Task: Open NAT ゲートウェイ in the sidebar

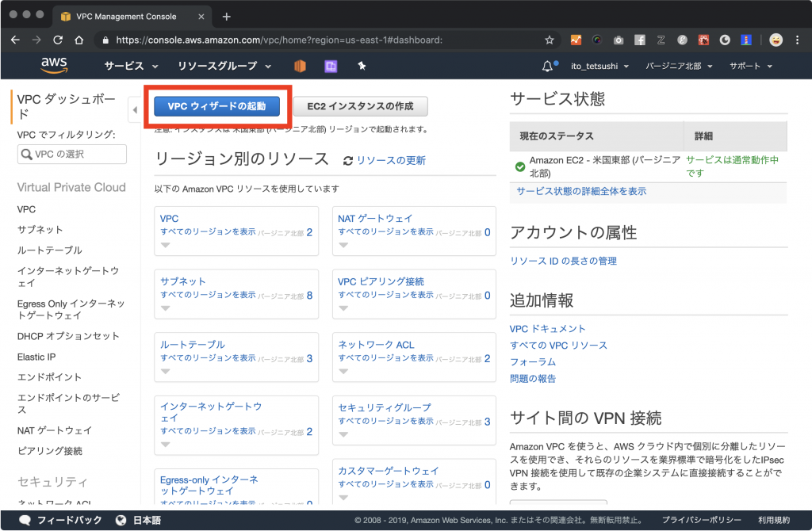Action: click(x=55, y=430)
